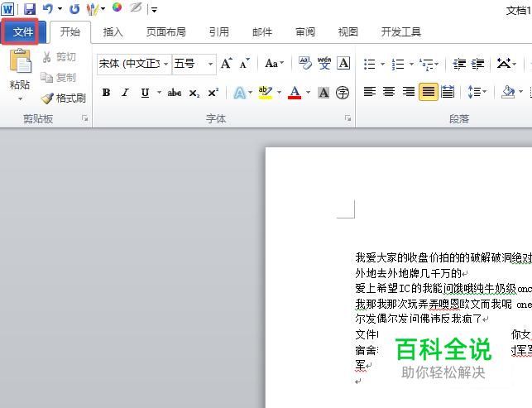Click the Clear Formatting icon
The image size is (532, 408).
[x=304, y=64]
